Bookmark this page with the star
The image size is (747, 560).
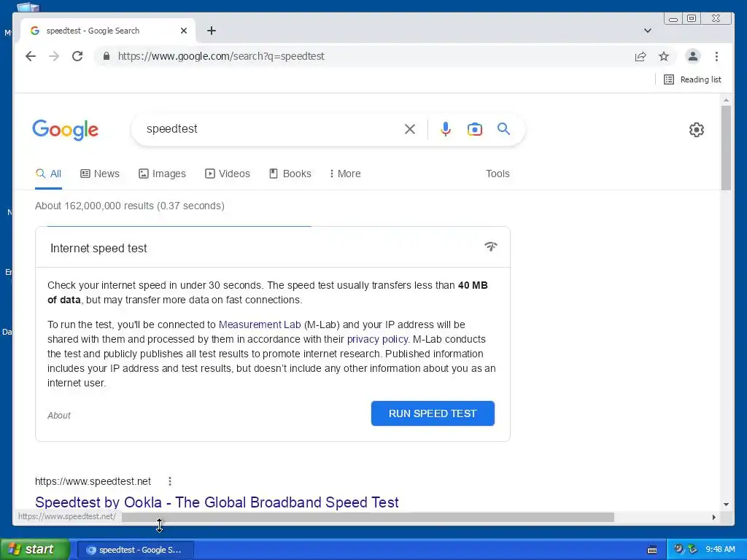pos(664,57)
